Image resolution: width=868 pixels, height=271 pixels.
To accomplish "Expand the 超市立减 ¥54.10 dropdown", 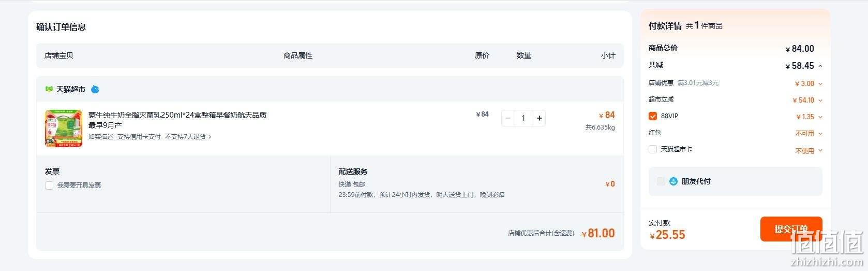I will point(820,101).
